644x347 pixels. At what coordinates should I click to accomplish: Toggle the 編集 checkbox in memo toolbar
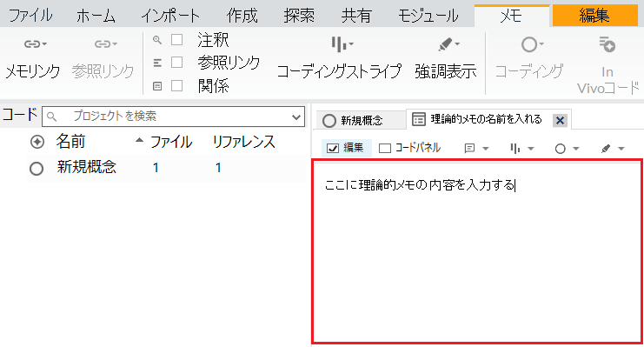point(333,148)
